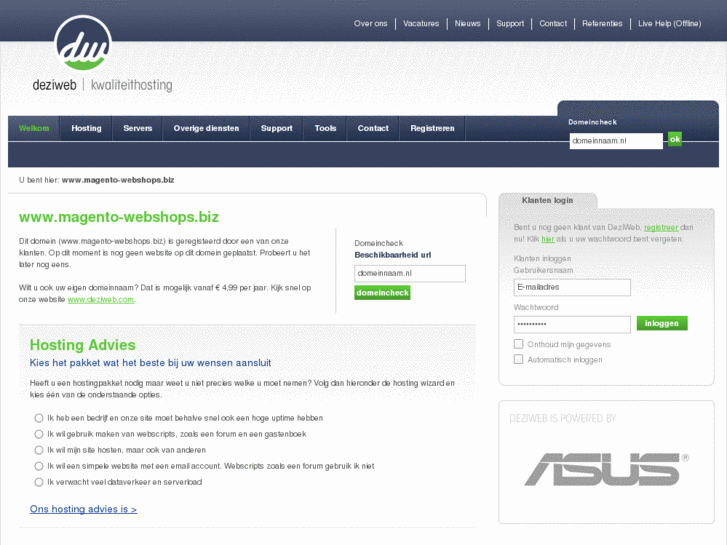Click the hier forgotten password link
The height and width of the screenshot is (545, 727).
548,239
